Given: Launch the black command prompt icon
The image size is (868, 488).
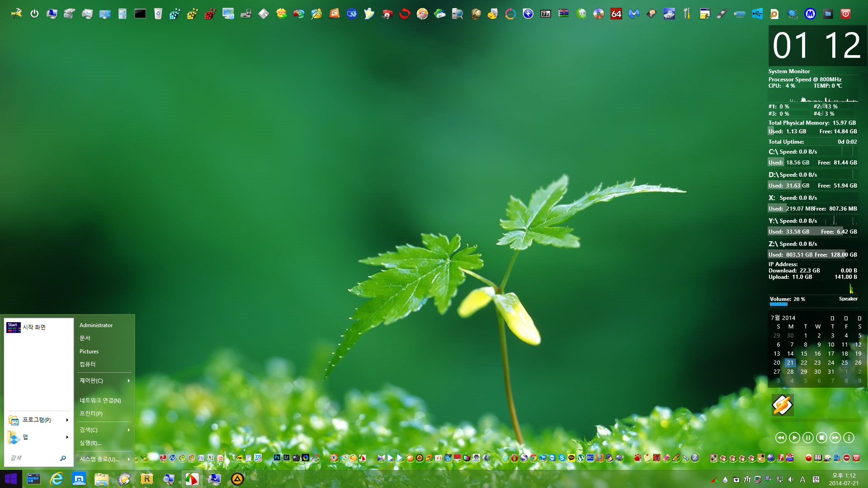Looking at the screenshot, I should (x=140, y=14).
